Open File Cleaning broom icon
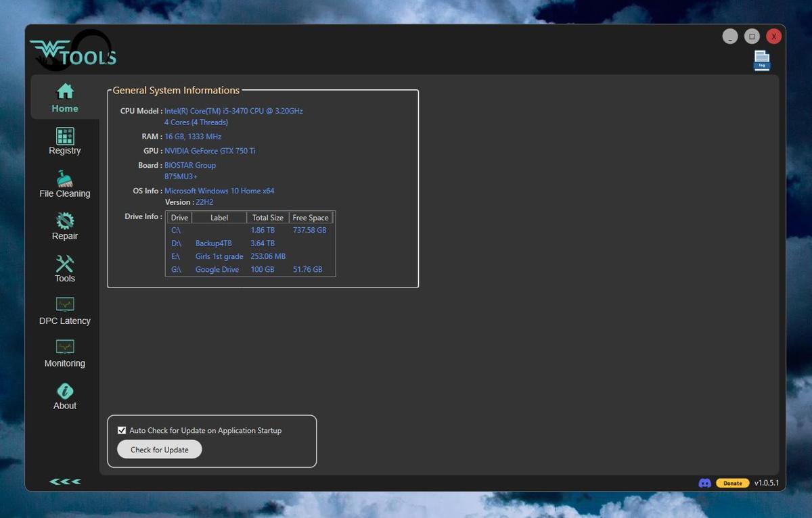Screen dimensions: 812x518 point(65,179)
